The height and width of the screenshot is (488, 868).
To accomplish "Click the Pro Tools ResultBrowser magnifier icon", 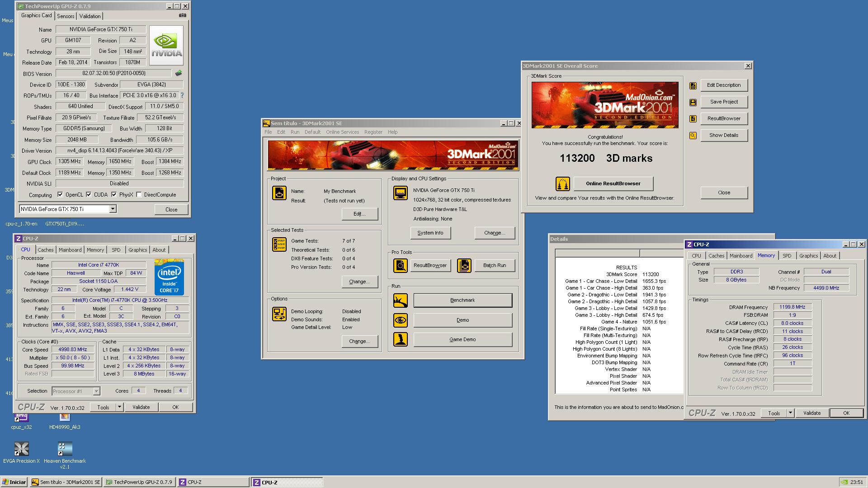I will click(x=400, y=265).
